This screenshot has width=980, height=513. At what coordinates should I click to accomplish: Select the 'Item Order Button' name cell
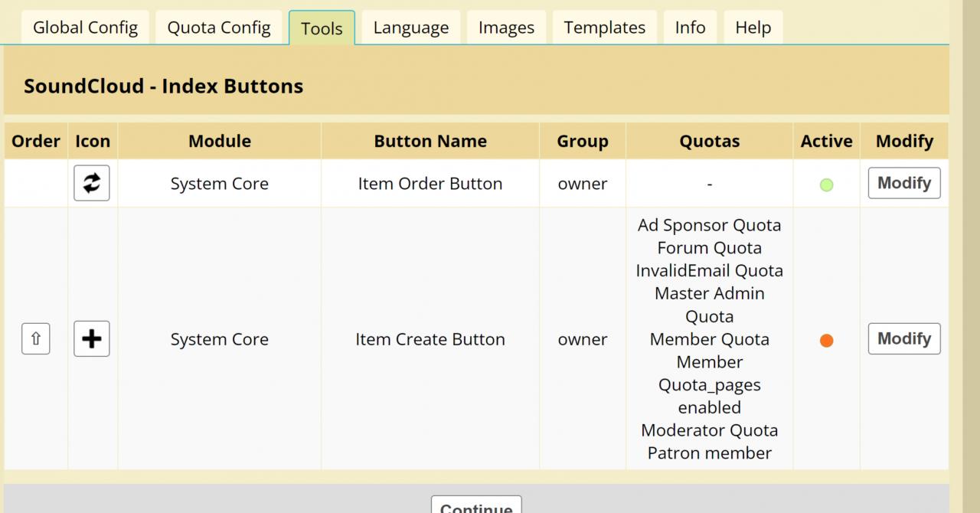(x=430, y=184)
